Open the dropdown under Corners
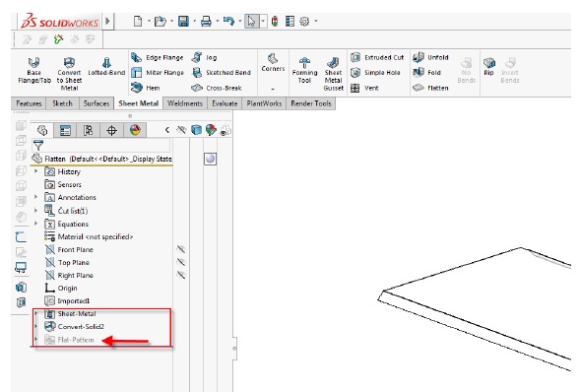 tap(273, 89)
